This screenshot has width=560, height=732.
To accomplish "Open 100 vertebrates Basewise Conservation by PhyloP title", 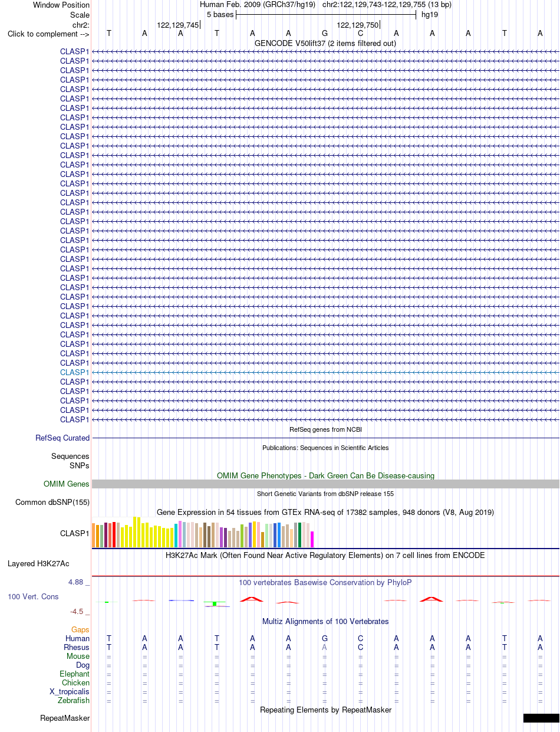I will (325, 582).
